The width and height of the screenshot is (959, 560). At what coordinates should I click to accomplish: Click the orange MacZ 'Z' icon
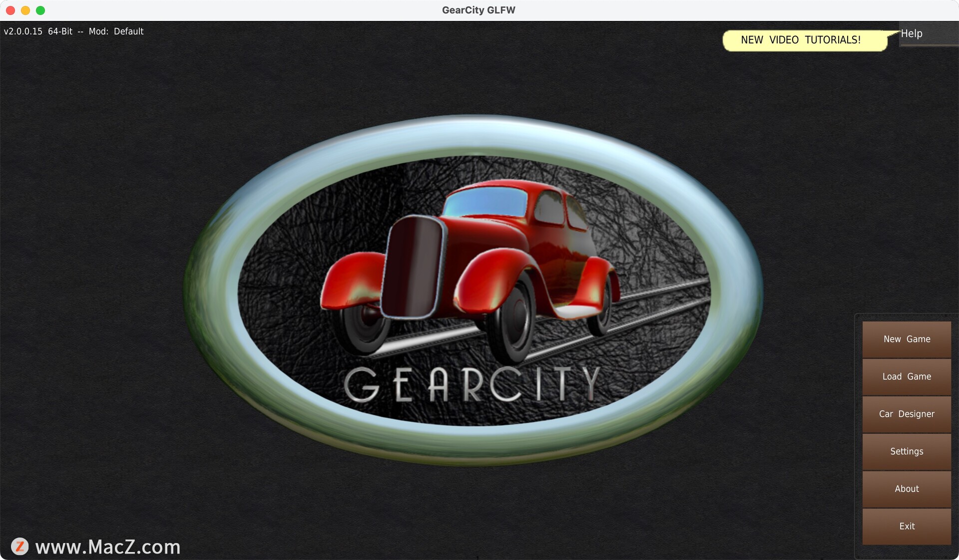[20, 547]
